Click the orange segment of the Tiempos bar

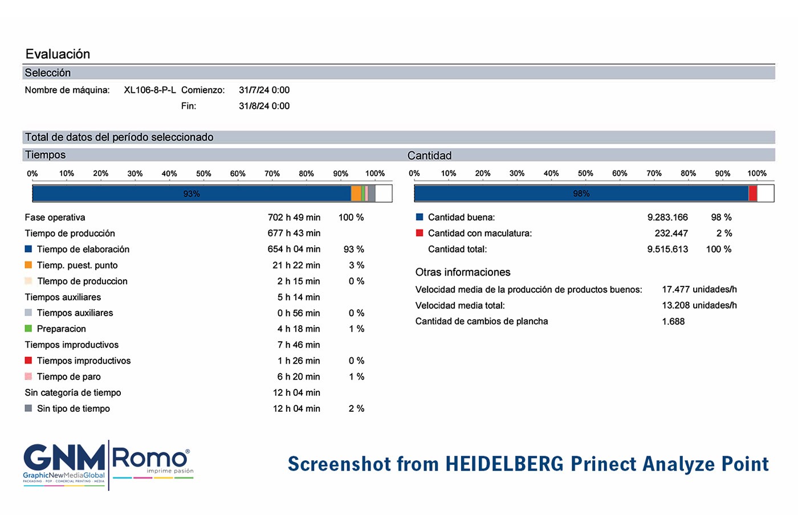356,194
